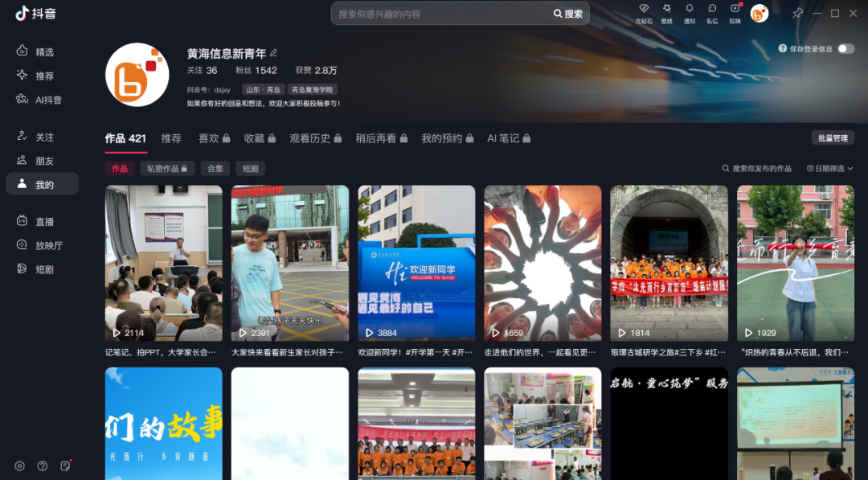Open 私信 private messages
Viewport: 868px width, 480px height.
[712, 12]
